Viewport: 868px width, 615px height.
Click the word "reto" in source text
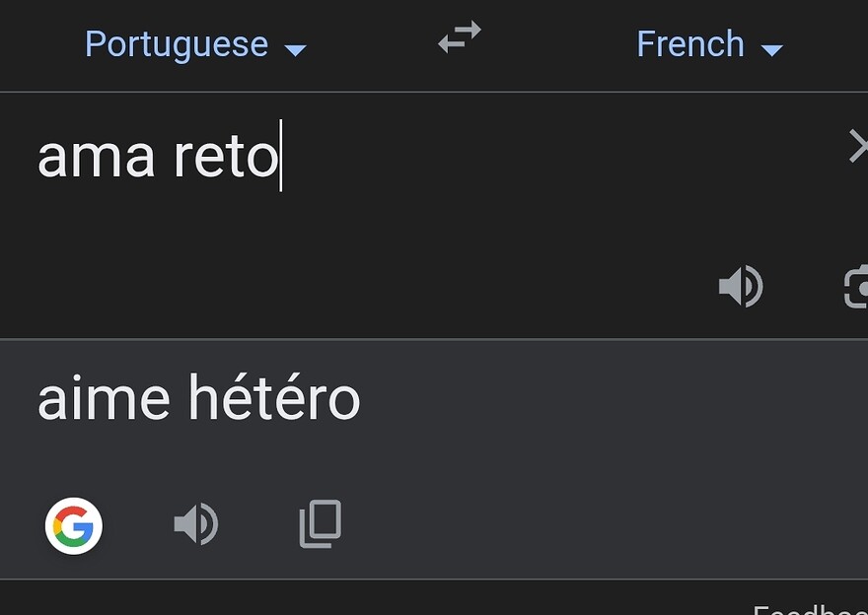[225, 157]
